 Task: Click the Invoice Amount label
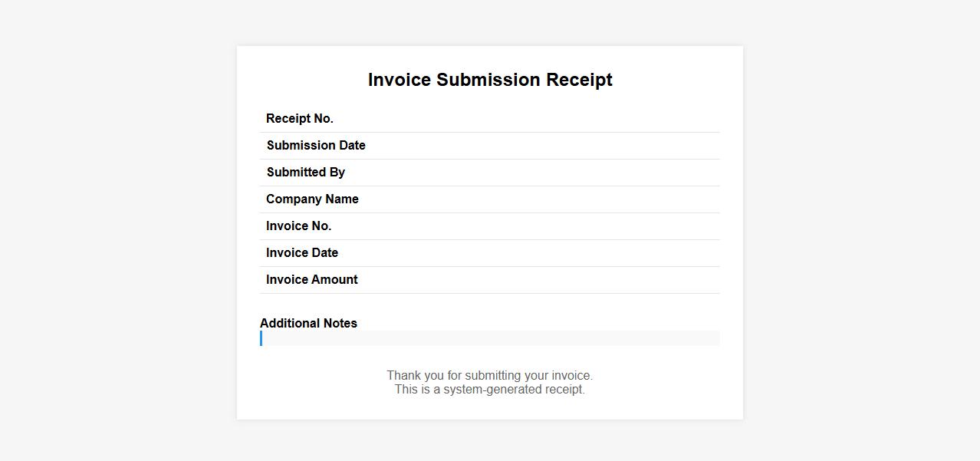(x=312, y=280)
